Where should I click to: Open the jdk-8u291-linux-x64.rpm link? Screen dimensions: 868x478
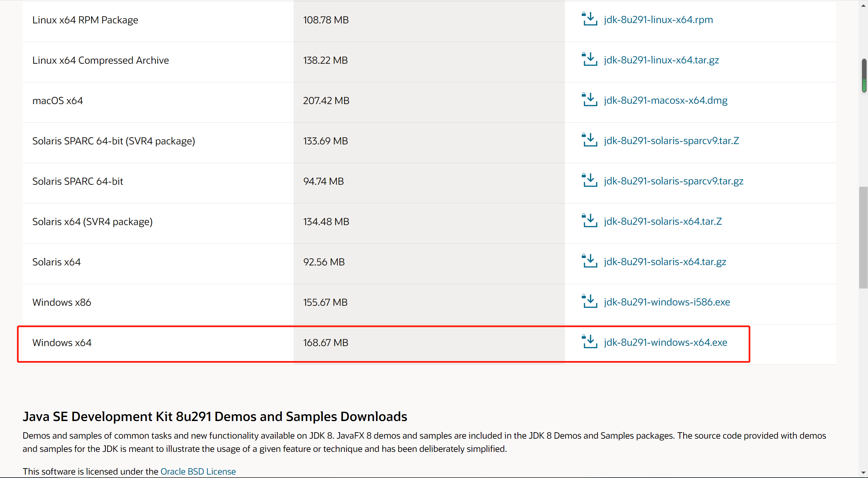658,20
